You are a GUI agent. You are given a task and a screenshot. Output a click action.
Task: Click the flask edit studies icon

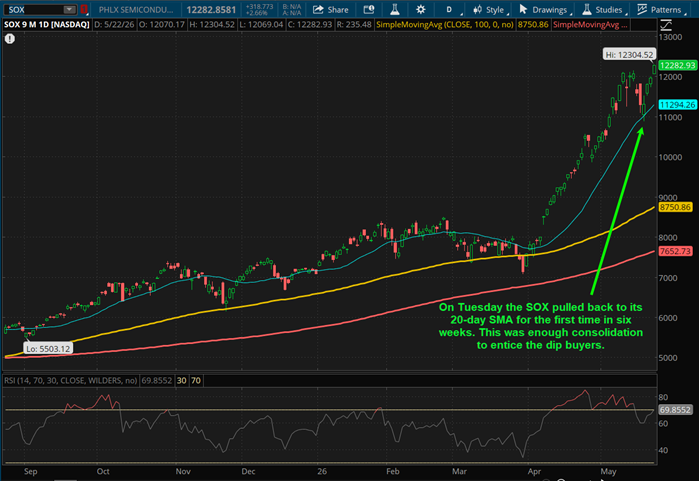395,9
